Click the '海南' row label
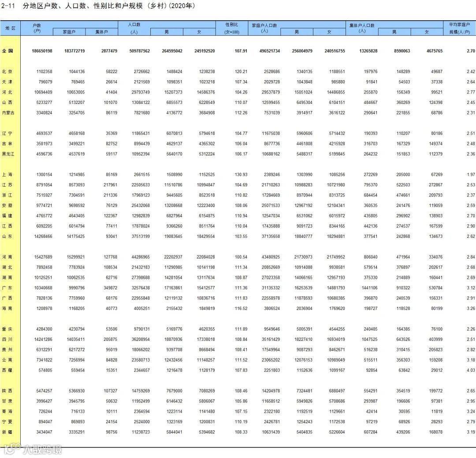Viewport: 476px width, 458px height. click(x=7, y=308)
